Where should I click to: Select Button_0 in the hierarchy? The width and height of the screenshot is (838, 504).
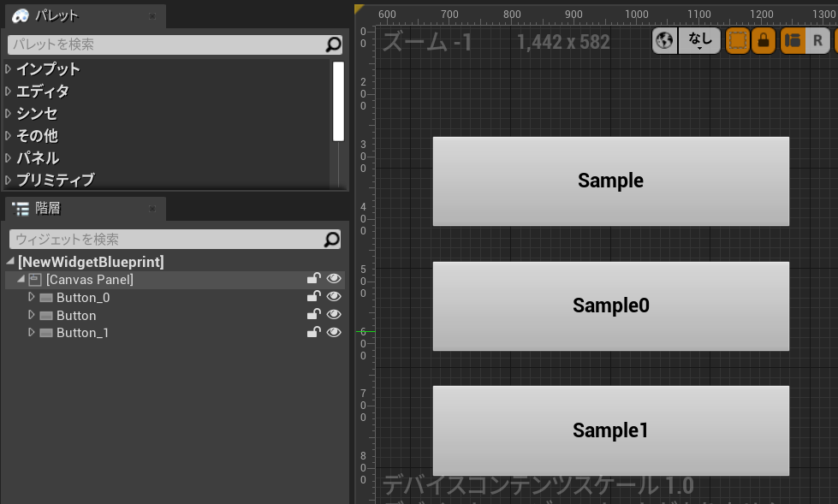pos(83,298)
